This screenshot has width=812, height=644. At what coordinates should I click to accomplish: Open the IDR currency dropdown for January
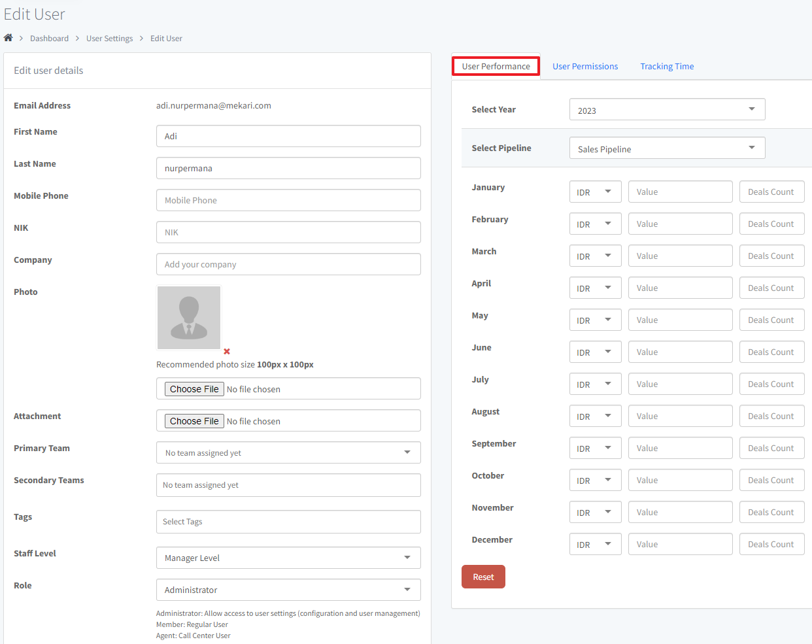595,191
